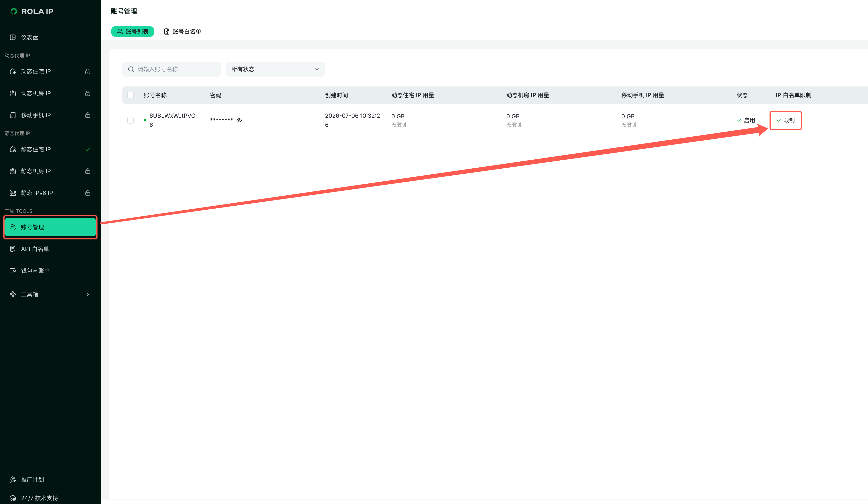Select the 账号列表 tab
Image resolution: width=868 pixels, height=504 pixels.
click(133, 32)
